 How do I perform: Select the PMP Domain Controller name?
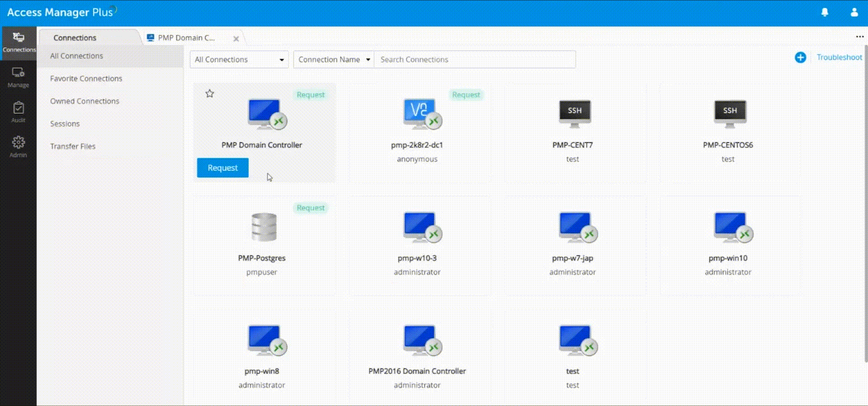pyautogui.click(x=262, y=145)
